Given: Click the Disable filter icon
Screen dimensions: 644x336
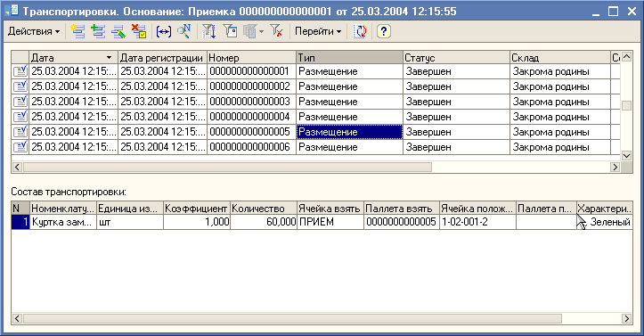Looking at the screenshot, I should (x=276, y=31).
